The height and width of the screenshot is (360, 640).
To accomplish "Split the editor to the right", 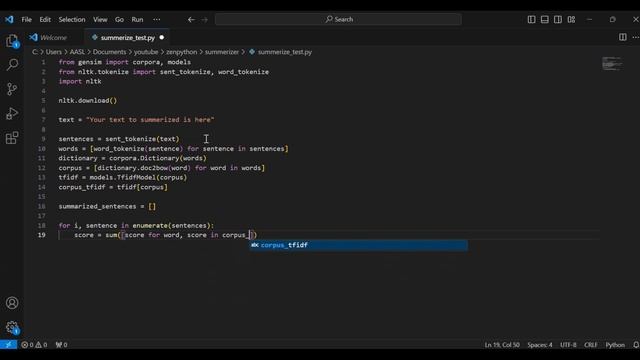I will 622,37.
